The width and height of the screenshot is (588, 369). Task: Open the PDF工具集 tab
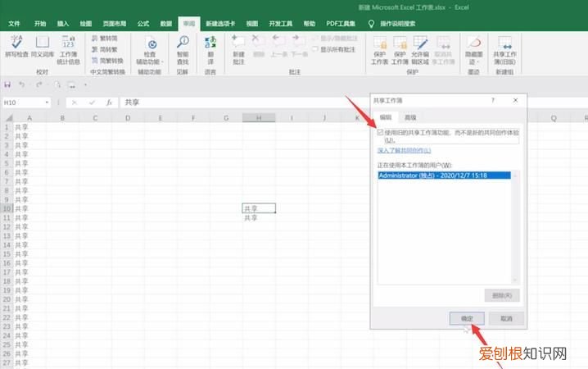point(341,24)
